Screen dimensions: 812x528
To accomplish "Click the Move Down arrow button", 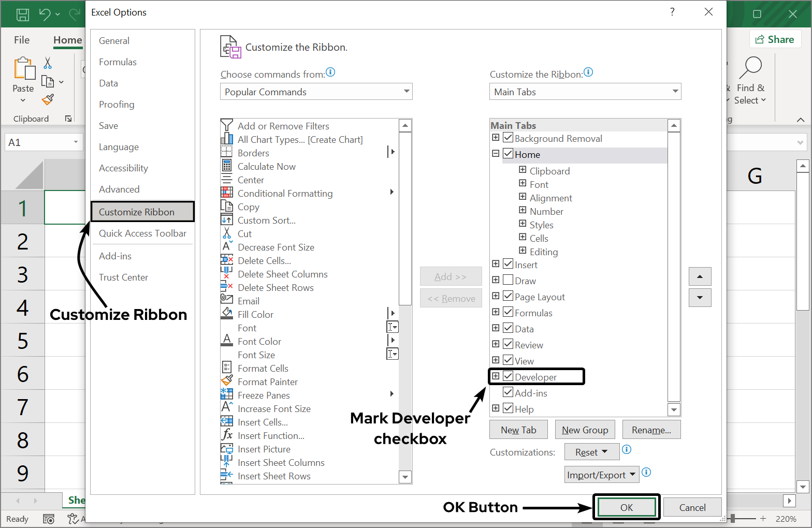I will tap(700, 298).
